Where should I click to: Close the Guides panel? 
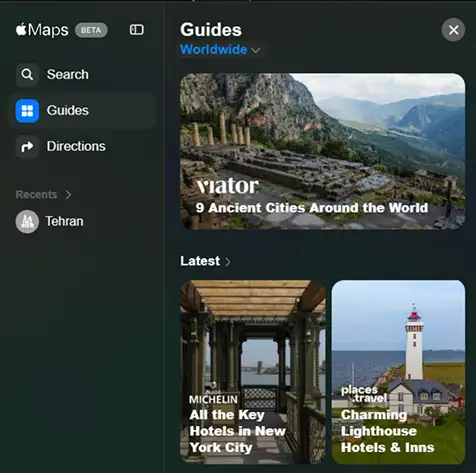coord(453,30)
